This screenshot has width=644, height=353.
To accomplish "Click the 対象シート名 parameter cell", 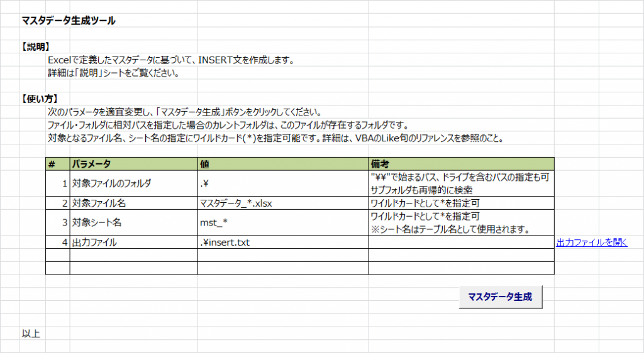I will [x=134, y=222].
